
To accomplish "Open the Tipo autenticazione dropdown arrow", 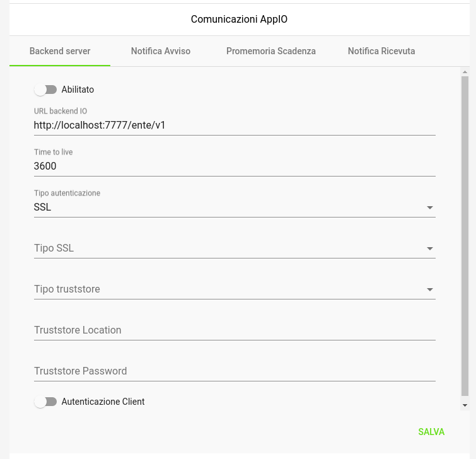I will click(429, 207).
